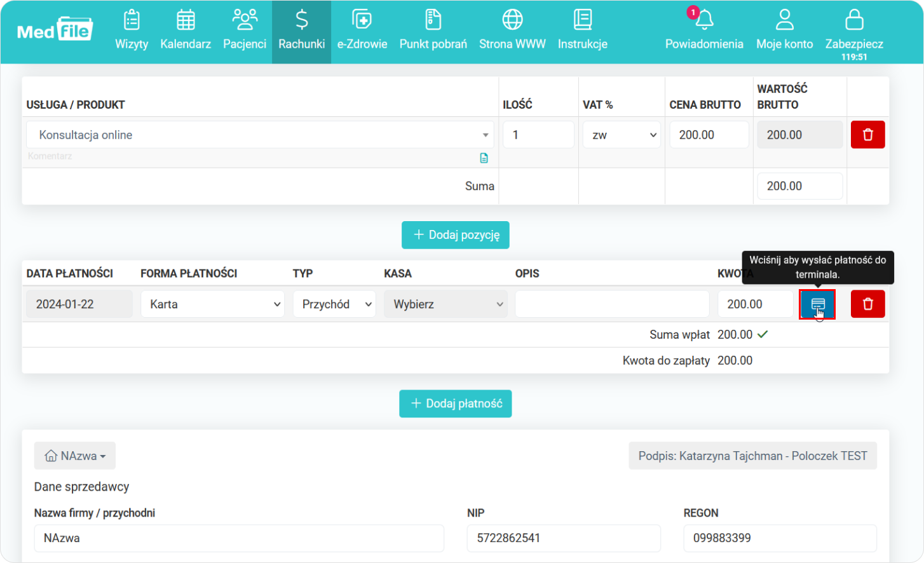Click the Suma wpłat 200.00 value
Image resolution: width=924 pixels, height=563 pixels.
pos(735,334)
